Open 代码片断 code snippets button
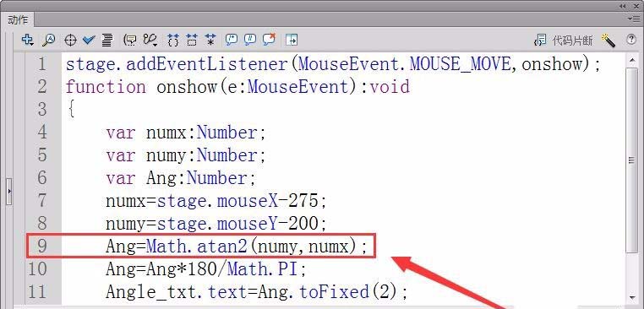Image resolution: width=644 pixels, height=309 pixels. point(564,40)
